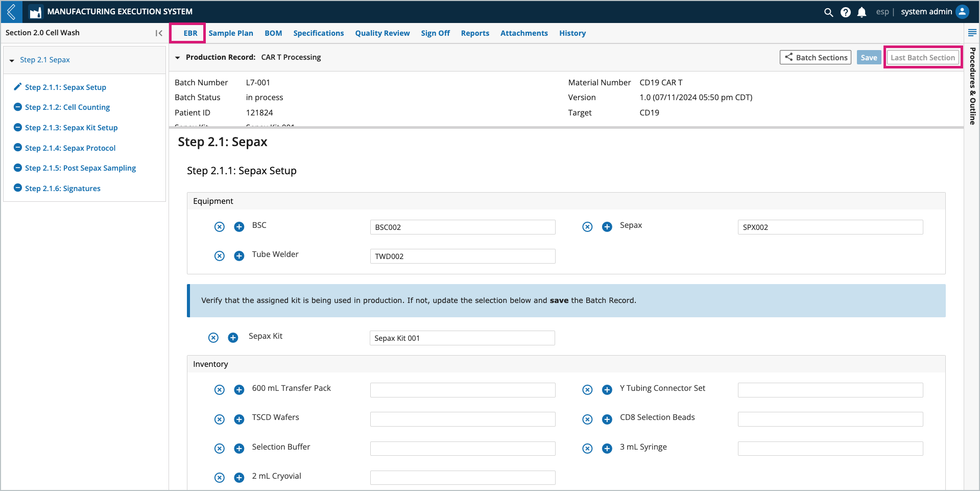Click the Sepax field containing SPX002
980x491 pixels.
pos(830,227)
